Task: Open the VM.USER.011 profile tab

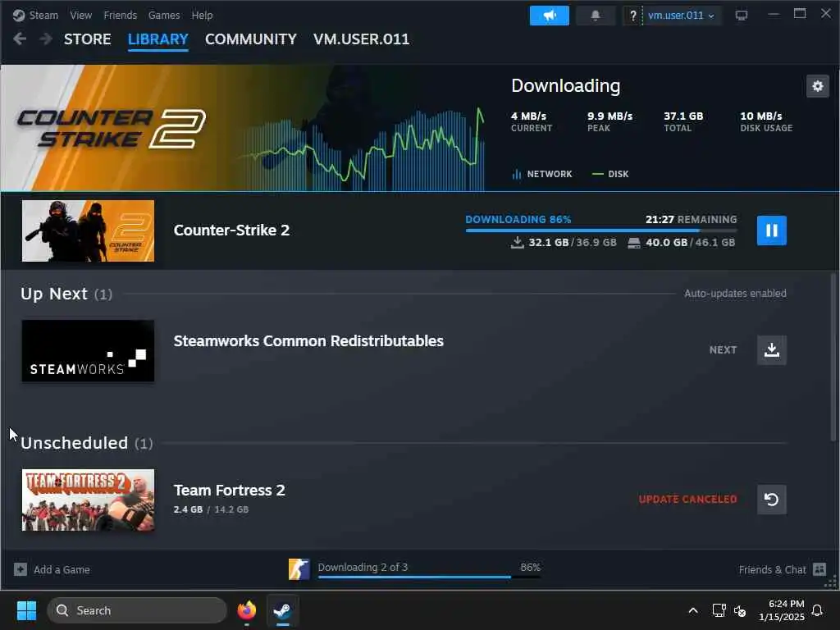Action: pos(361,39)
